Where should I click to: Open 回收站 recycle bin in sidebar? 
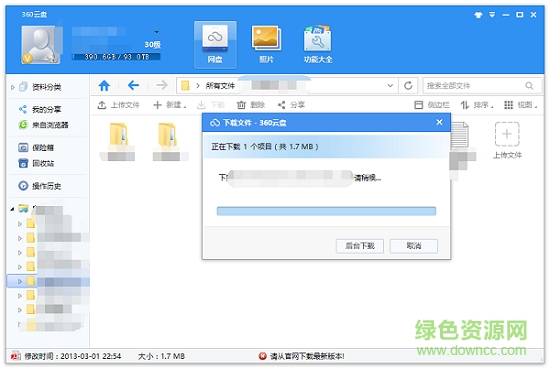pos(43,163)
